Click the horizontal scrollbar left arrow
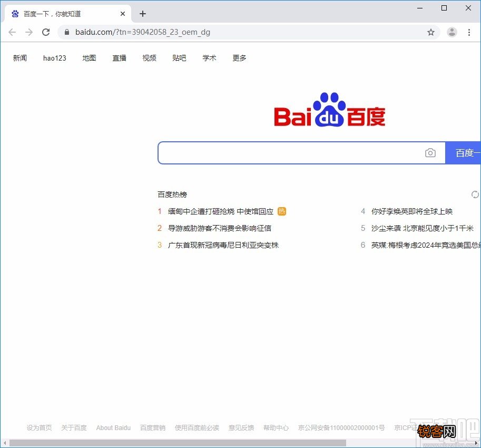 point(5,443)
